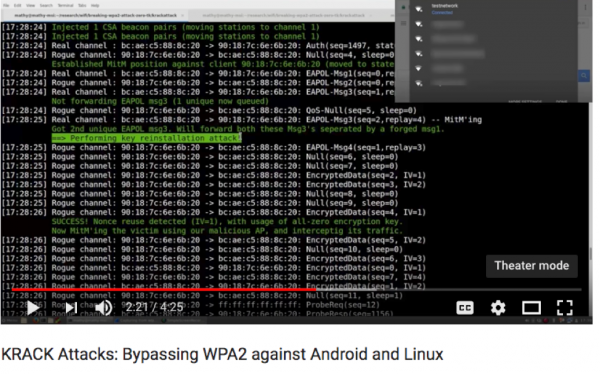The image size is (600, 374).
Task: Click the 2:21 / 4:25 time display
Action: click(154, 307)
